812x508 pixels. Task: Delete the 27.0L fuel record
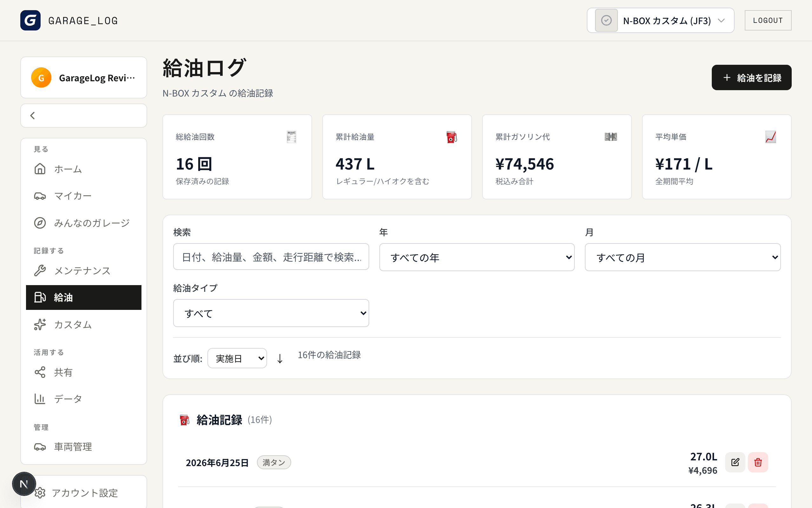[758, 462]
